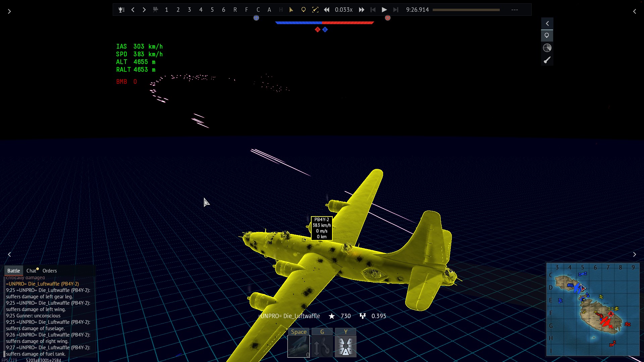Toggle the yellow cursor arrow mode icon
This screenshot has height=362, width=644.
coord(291,10)
